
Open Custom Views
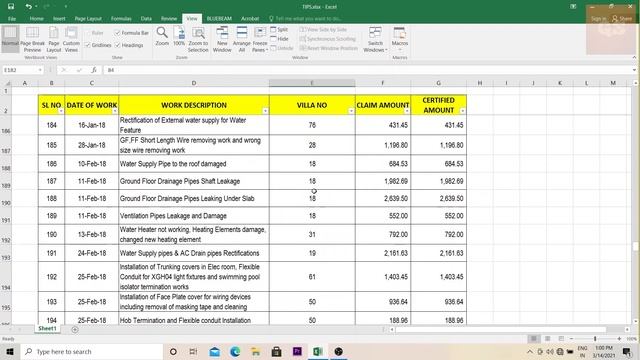(71, 39)
